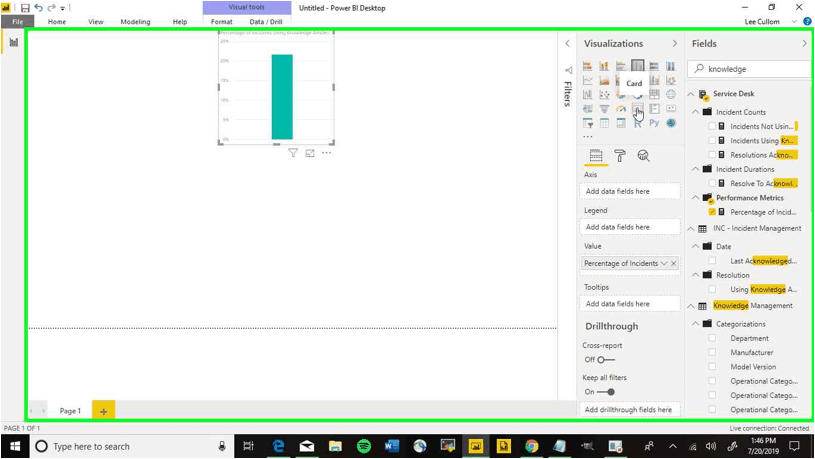Image resolution: width=815 pixels, height=459 pixels.
Task: Select the Slicer visualization
Action: tap(587, 123)
